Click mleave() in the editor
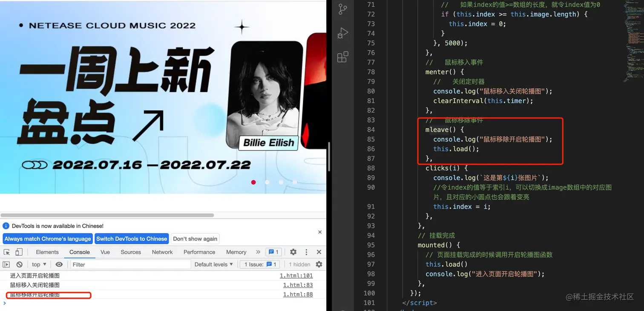644x311 pixels. (440, 129)
